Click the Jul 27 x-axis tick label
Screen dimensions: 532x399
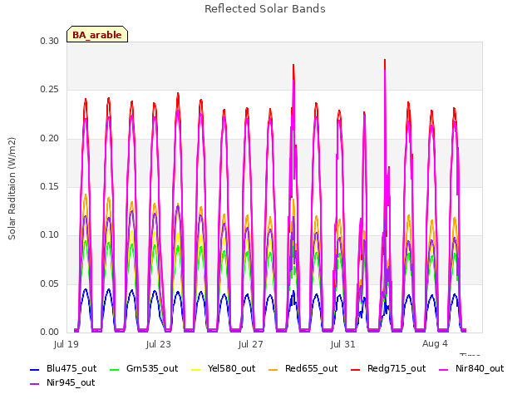pyautogui.click(x=251, y=344)
